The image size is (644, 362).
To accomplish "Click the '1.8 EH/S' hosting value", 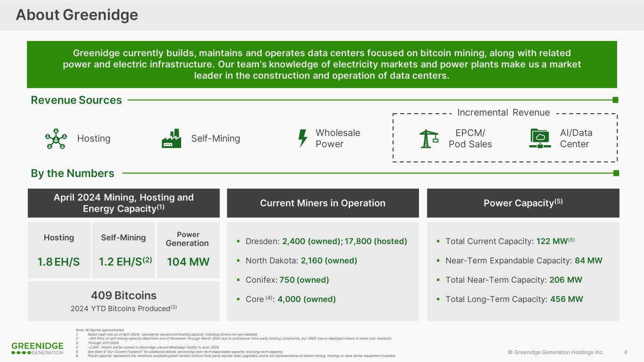I will click(x=59, y=262).
